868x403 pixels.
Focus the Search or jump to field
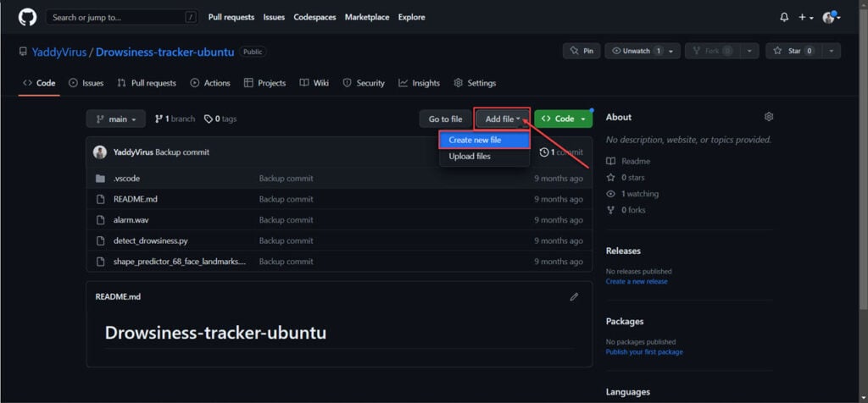tap(122, 18)
